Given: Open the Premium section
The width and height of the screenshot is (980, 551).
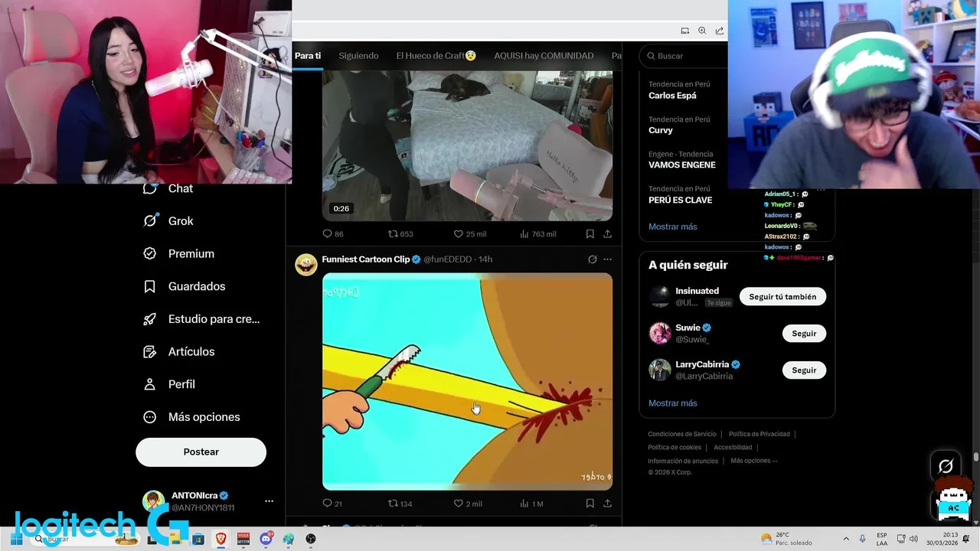Looking at the screenshot, I should [x=179, y=254].
